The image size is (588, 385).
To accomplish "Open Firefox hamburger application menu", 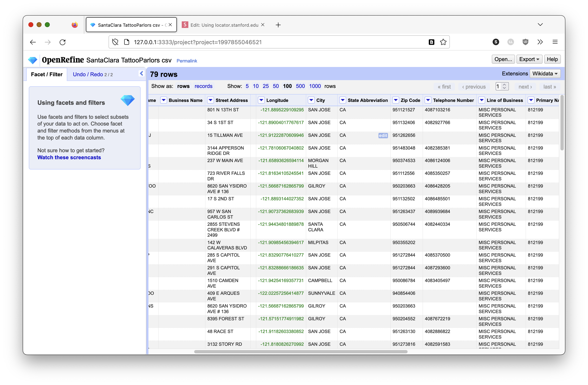I will (555, 42).
